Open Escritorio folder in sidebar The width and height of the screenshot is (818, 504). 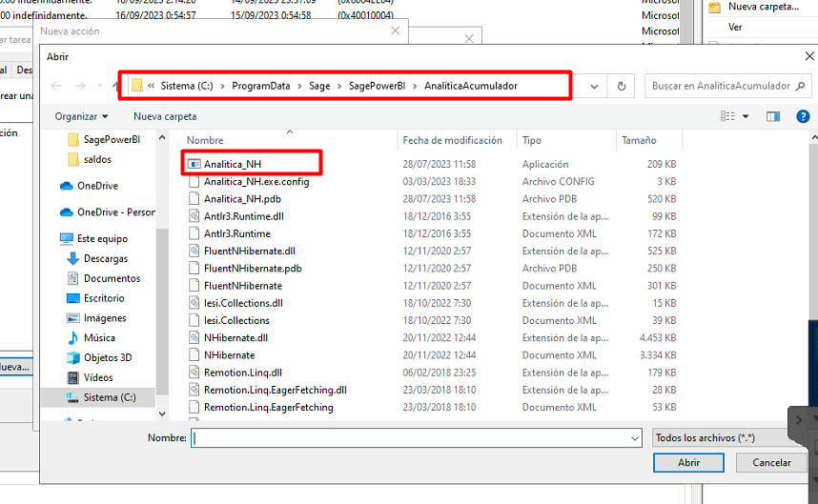pos(96,298)
